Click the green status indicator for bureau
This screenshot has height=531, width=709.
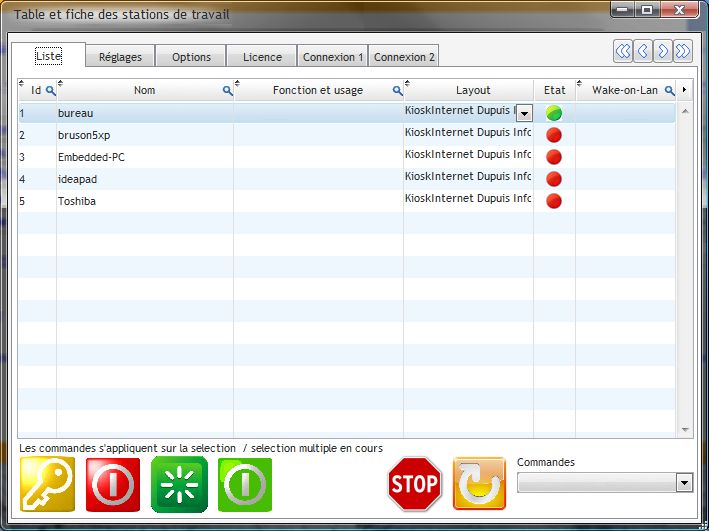coord(554,113)
